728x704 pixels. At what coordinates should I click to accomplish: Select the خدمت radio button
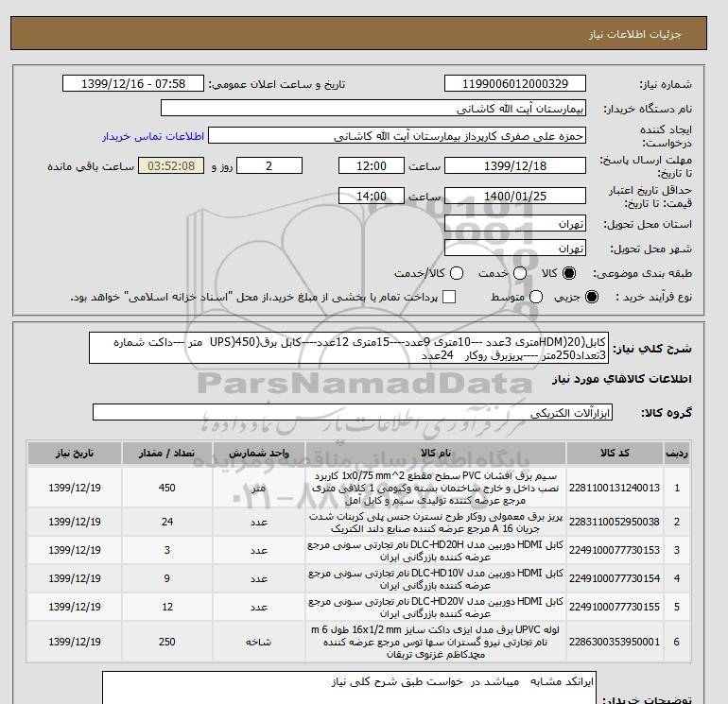coord(520,273)
